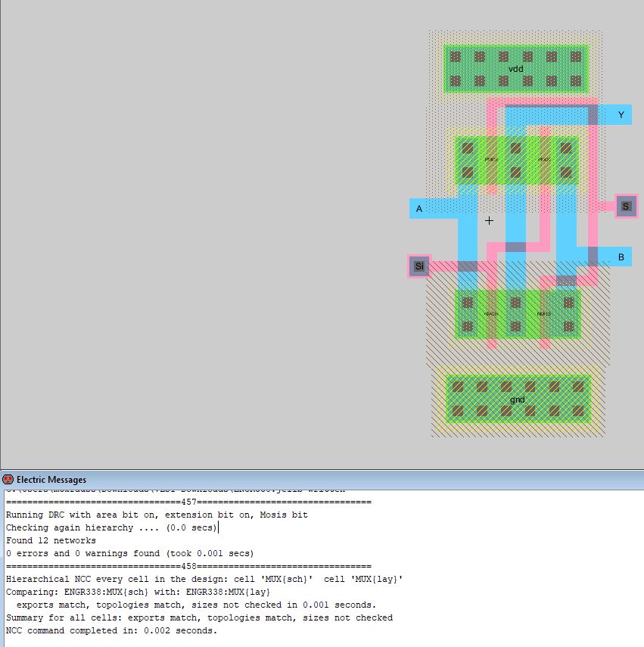Click the 458 separator line
The image size is (644, 647).
click(188, 566)
